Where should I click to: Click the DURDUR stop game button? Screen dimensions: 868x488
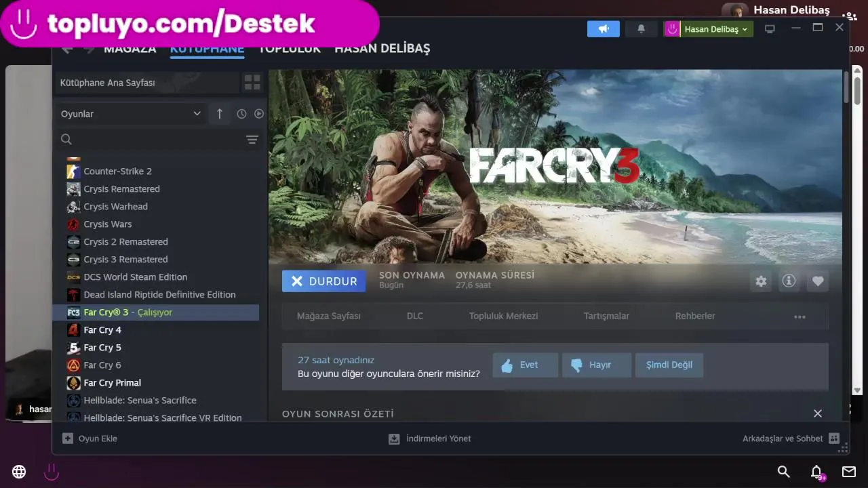point(323,281)
